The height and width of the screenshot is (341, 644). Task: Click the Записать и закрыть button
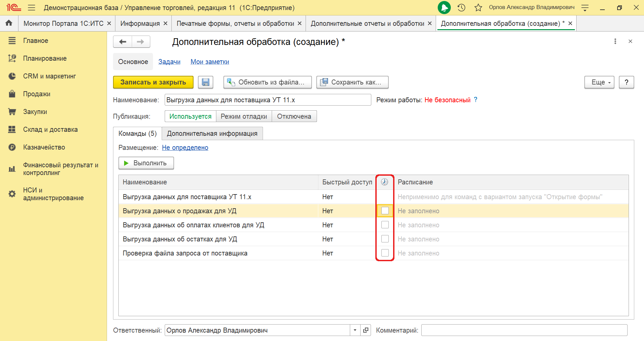153,82
